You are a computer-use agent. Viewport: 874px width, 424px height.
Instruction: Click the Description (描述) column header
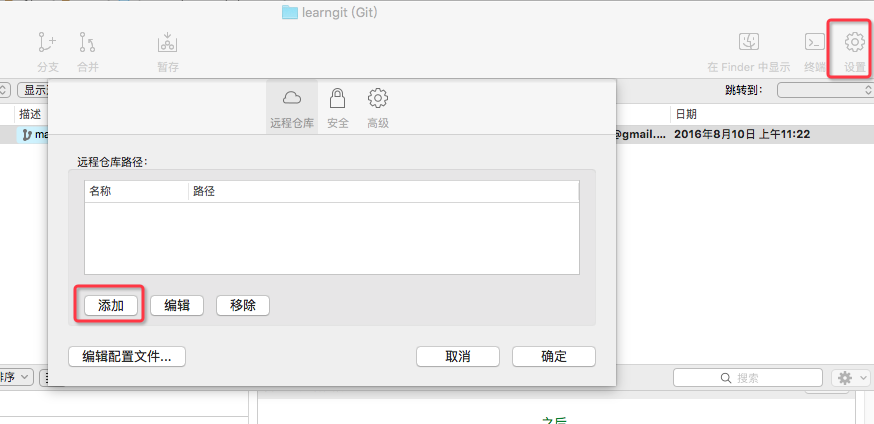(30, 114)
